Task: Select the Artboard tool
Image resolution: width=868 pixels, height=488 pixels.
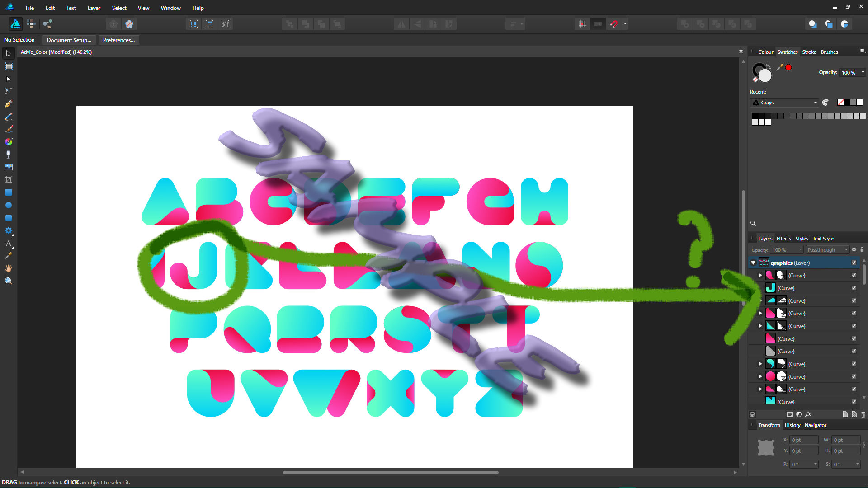Action: pyautogui.click(x=8, y=66)
